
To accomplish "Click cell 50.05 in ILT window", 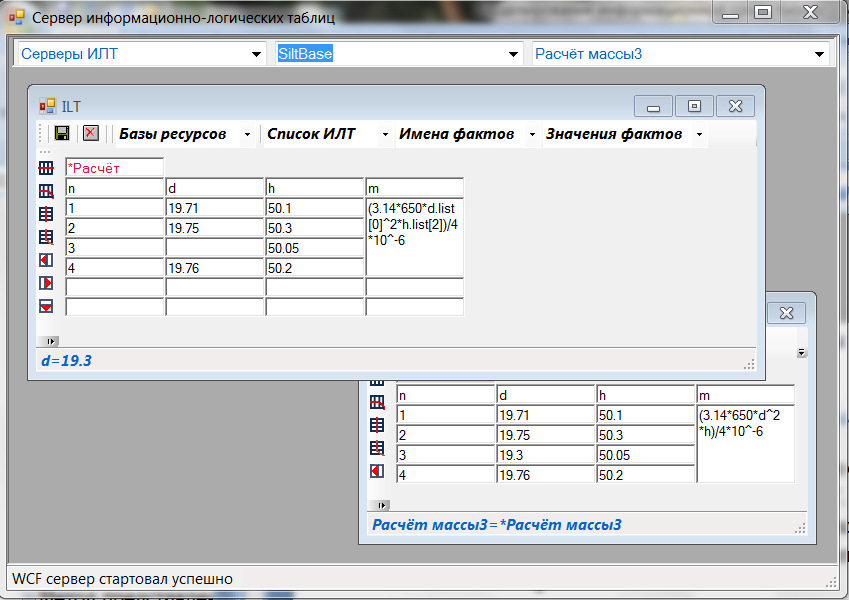I will (x=315, y=248).
